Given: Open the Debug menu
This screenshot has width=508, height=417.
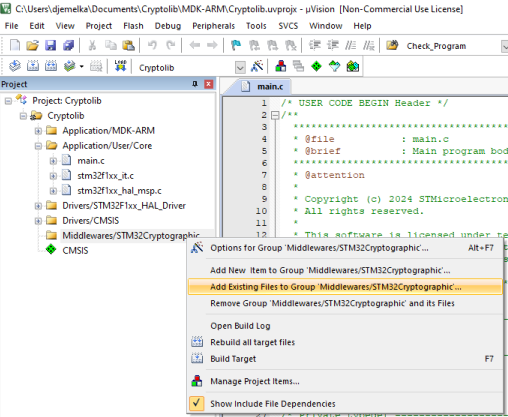Looking at the screenshot, I should pyautogui.click(x=168, y=26).
